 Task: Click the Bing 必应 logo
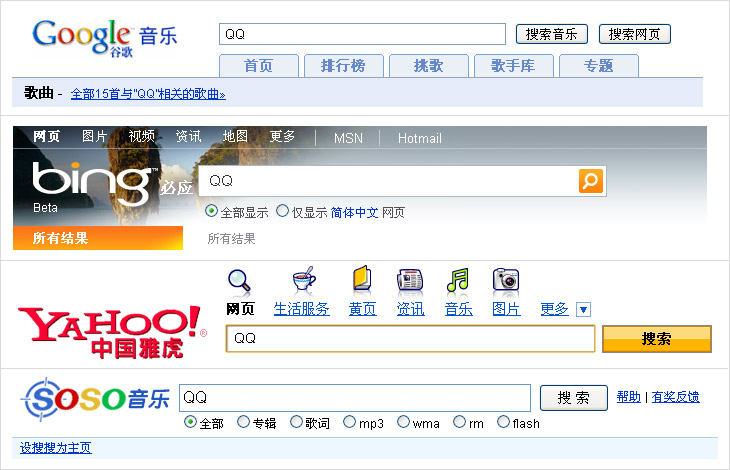pyautogui.click(x=112, y=184)
